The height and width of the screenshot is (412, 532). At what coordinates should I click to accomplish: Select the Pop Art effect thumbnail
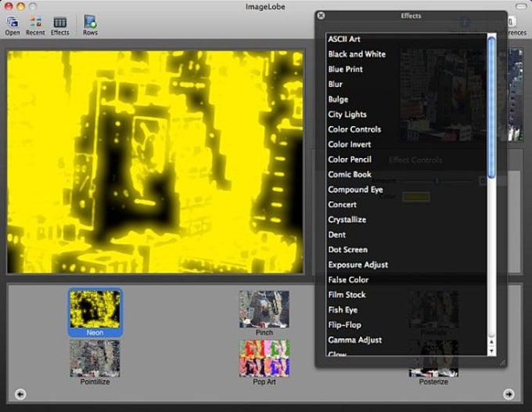coord(264,363)
